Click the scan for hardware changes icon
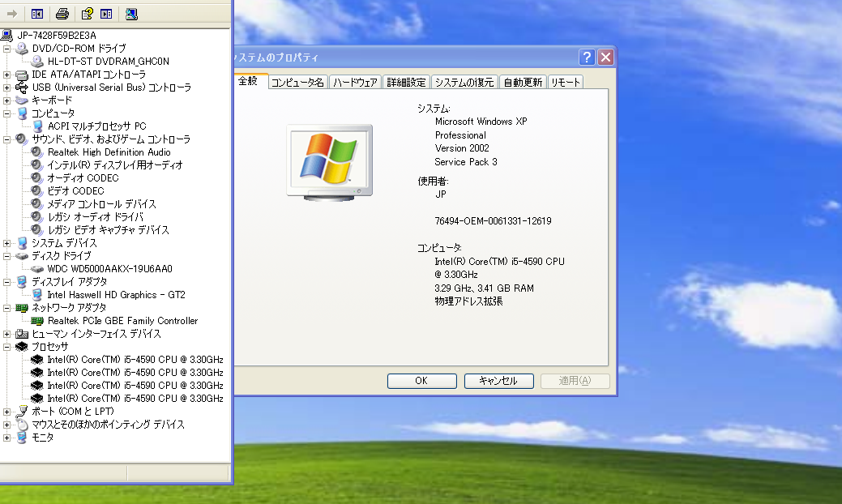Image resolution: width=842 pixels, height=504 pixels. coord(131,14)
